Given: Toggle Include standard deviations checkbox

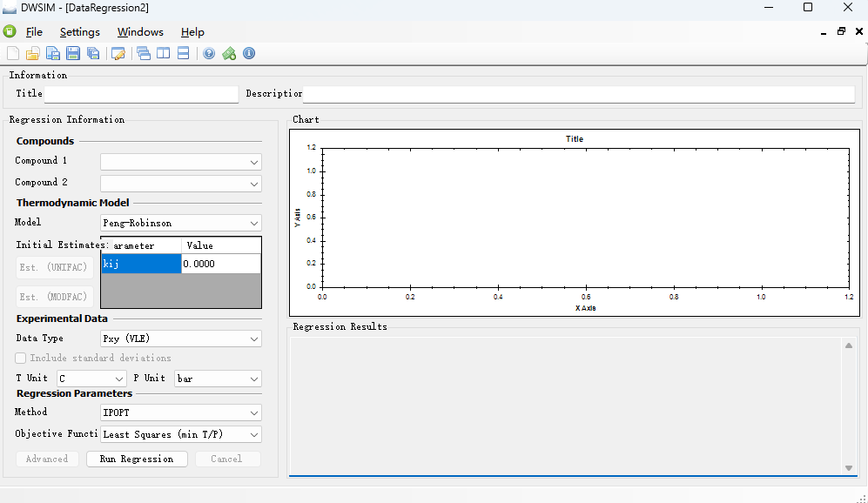Looking at the screenshot, I should [x=21, y=358].
